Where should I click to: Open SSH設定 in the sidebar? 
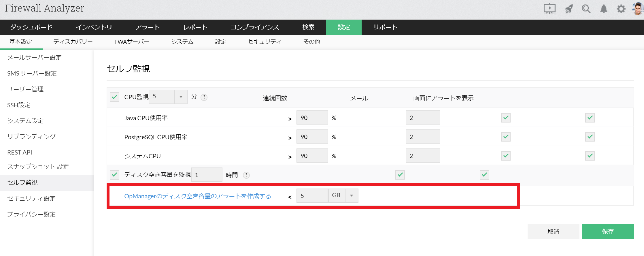point(19,105)
